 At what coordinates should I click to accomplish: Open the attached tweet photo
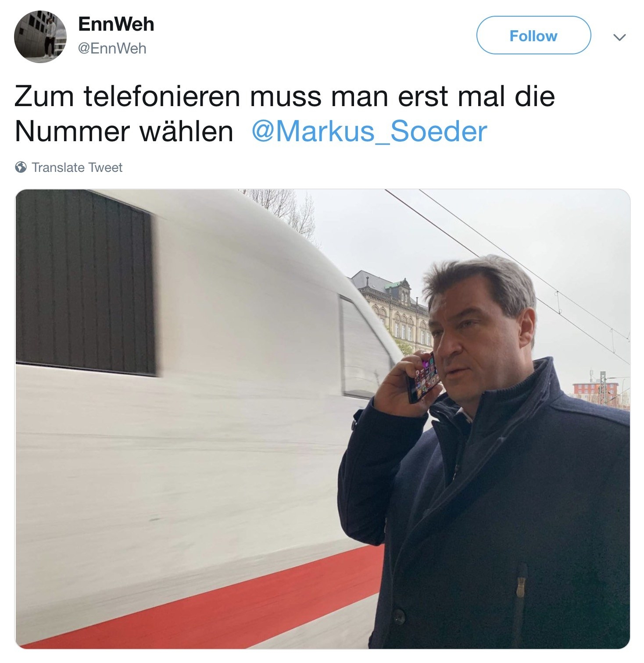pos(322,419)
